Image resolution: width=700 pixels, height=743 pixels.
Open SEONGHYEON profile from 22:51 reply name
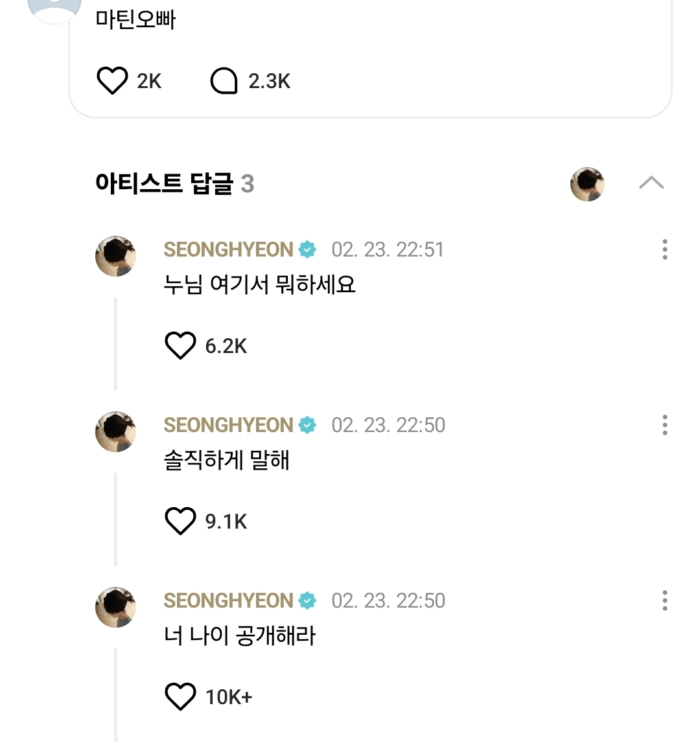click(x=228, y=250)
